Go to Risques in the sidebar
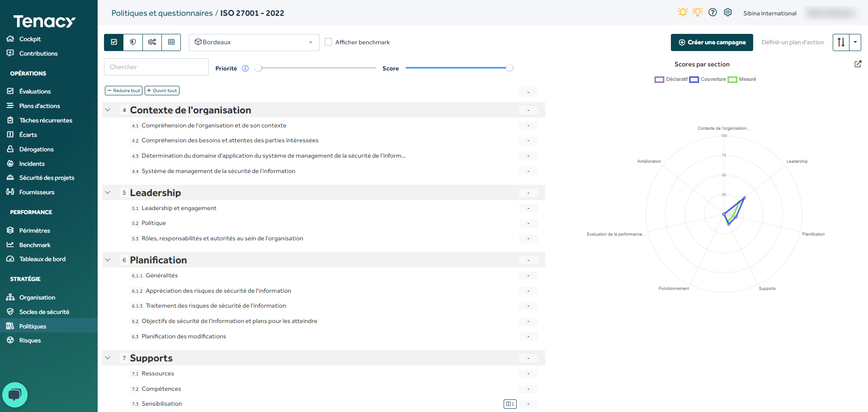Image resolution: width=868 pixels, height=412 pixels. (x=30, y=341)
